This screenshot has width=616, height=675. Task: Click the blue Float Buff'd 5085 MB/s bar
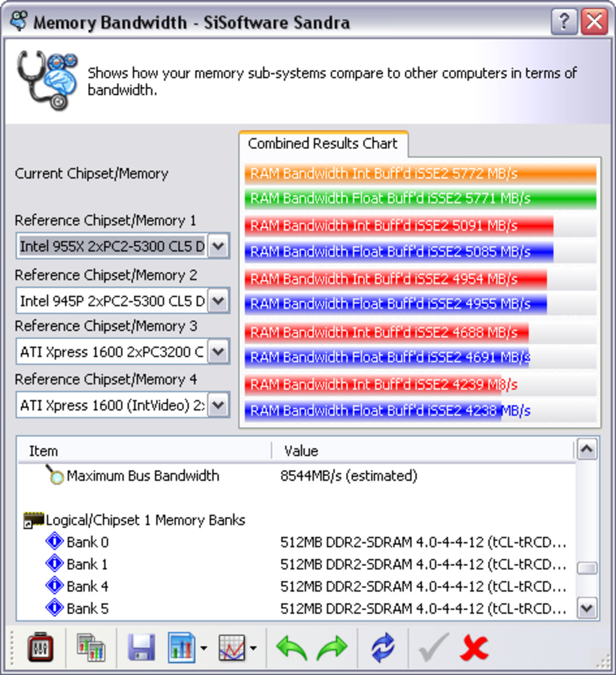[399, 252]
